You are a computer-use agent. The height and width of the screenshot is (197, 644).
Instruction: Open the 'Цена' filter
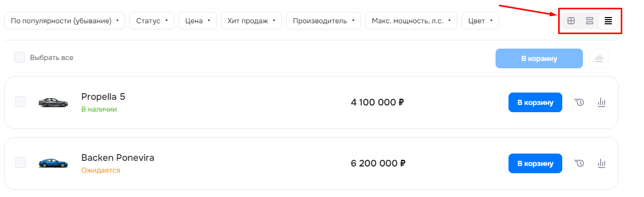pos(198,21)
